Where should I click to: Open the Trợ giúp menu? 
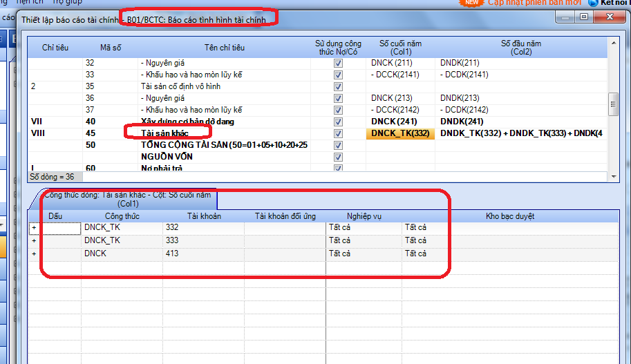(x=67, y=2)
